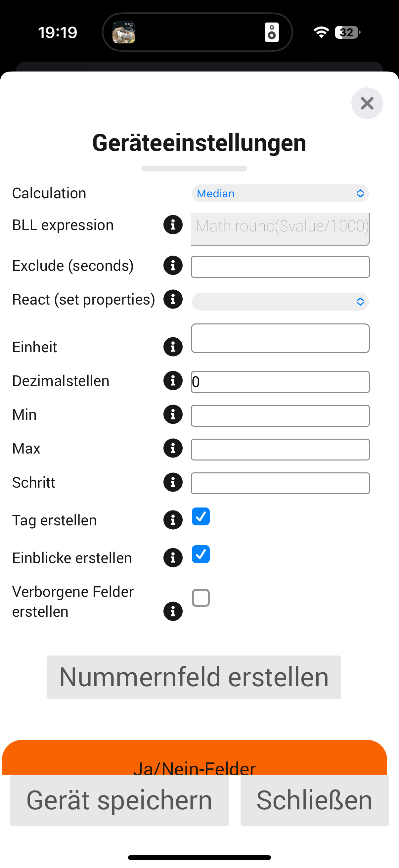This screenshot has height=868, width=399.
Task: Disable the Einblicke erstellen checkbox
Action: (201, 554)
